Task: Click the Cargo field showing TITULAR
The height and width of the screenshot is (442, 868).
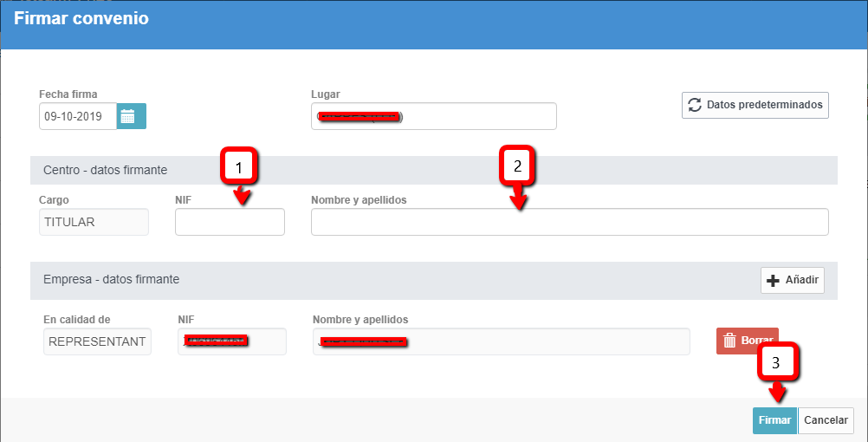Action: 94,222
